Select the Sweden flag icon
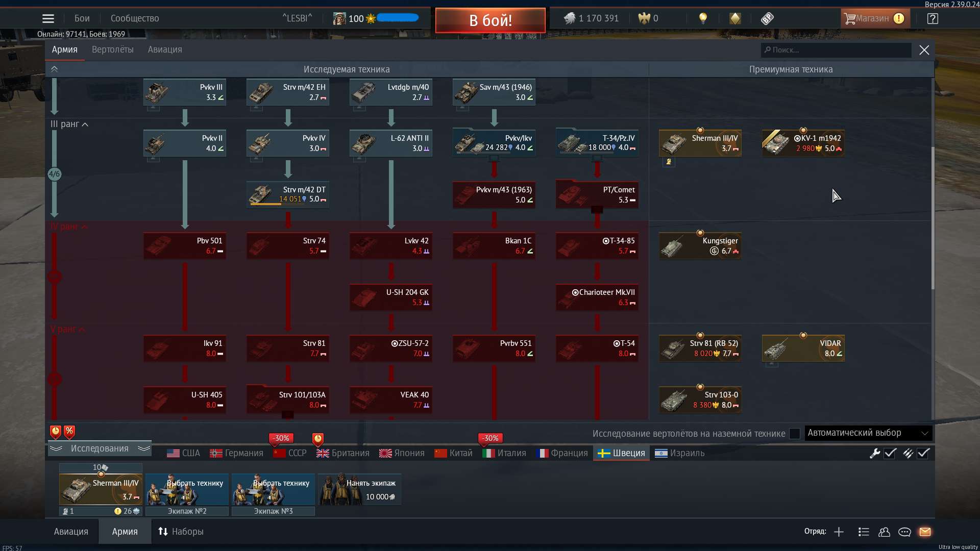Screen dimensions: 980x551 (x=604, y=453)
